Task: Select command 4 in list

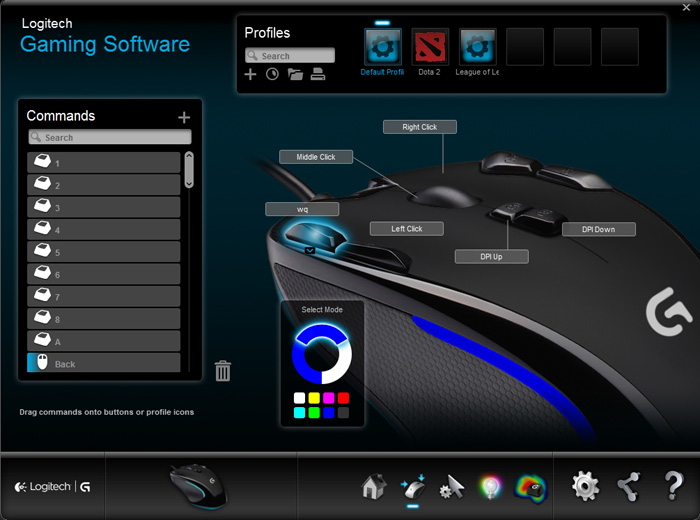Action: click(x=104, y=229)
